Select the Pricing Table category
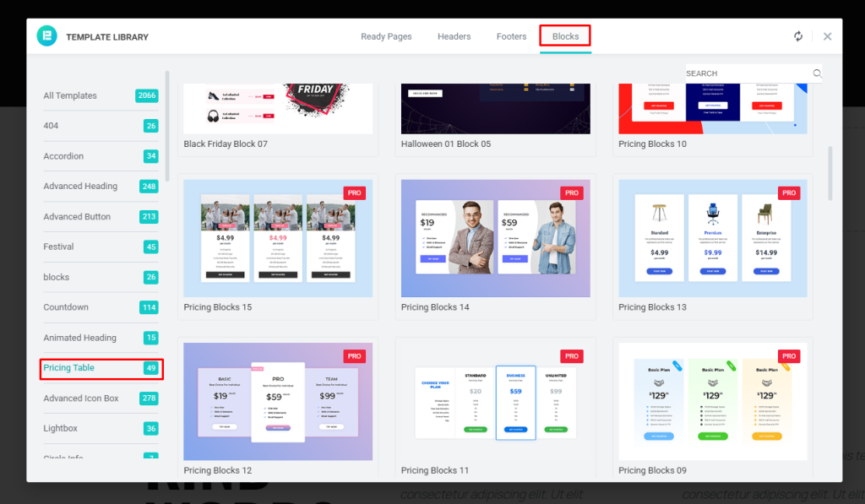The image size is (865, 504). (101, 368)
